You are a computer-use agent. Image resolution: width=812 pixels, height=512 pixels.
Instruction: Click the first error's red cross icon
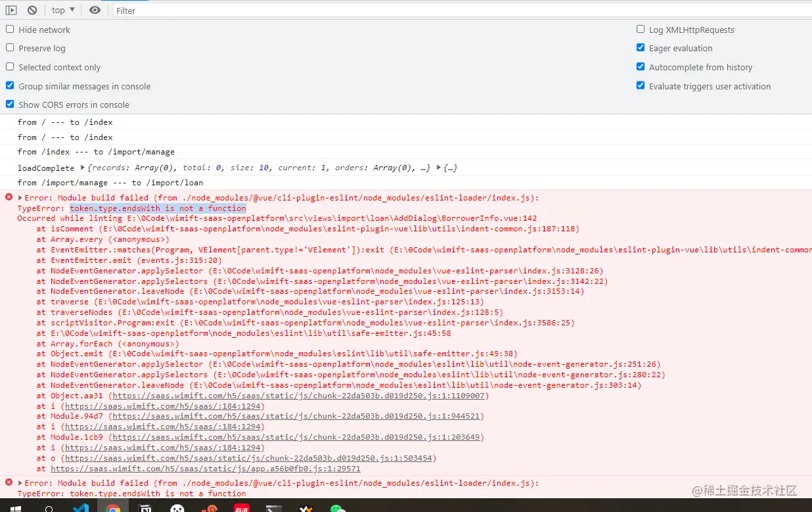pos(9,197)
